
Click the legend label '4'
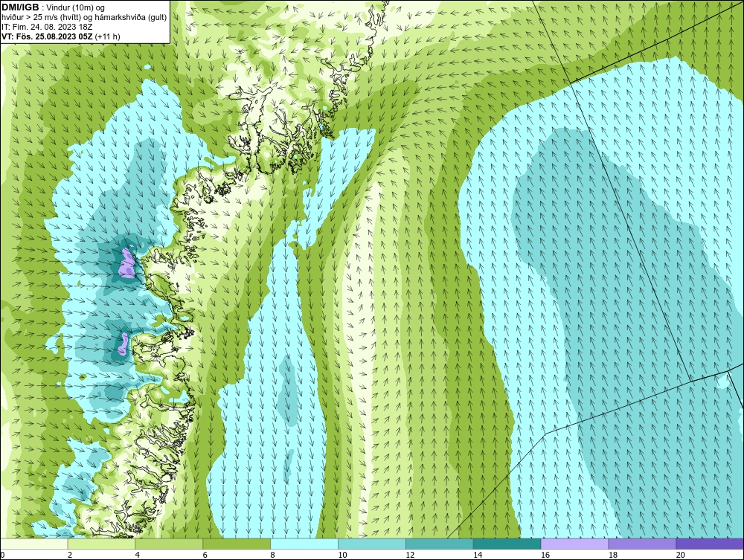tap(137, 555)
